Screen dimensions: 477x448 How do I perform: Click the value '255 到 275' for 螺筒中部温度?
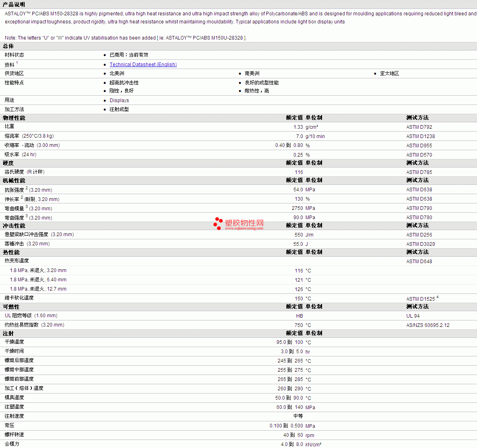290,370
